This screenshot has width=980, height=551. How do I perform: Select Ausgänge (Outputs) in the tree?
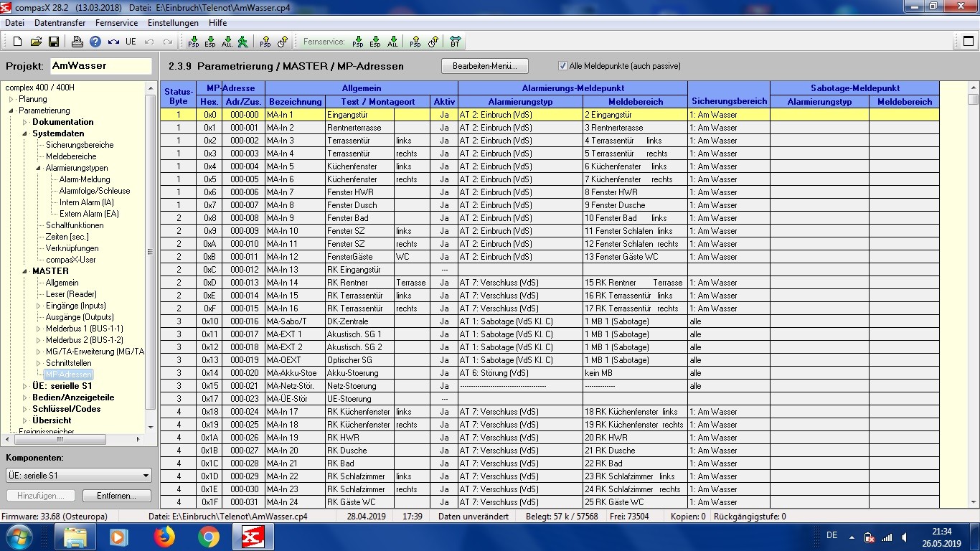pyautogui.click(x=80, y=317)
